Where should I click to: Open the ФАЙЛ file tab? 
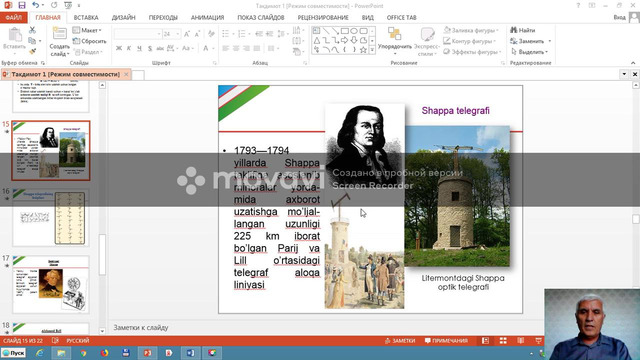[x=13, y=18]
